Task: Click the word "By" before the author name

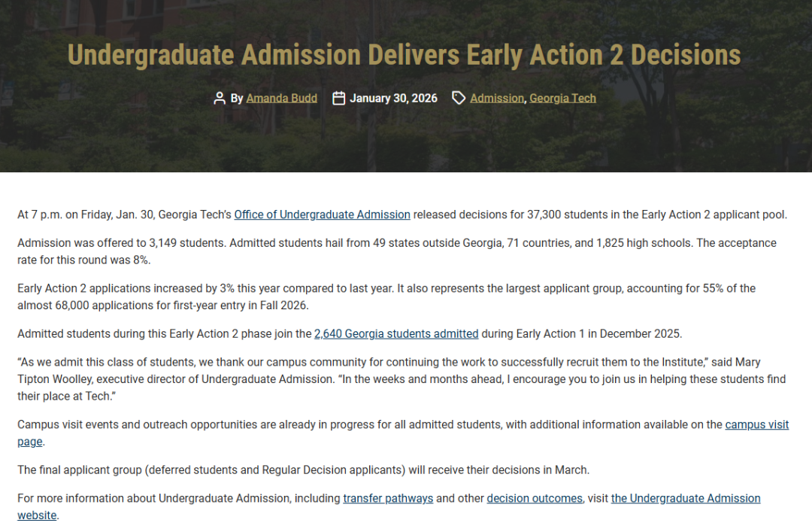Action: click(237, 98)
